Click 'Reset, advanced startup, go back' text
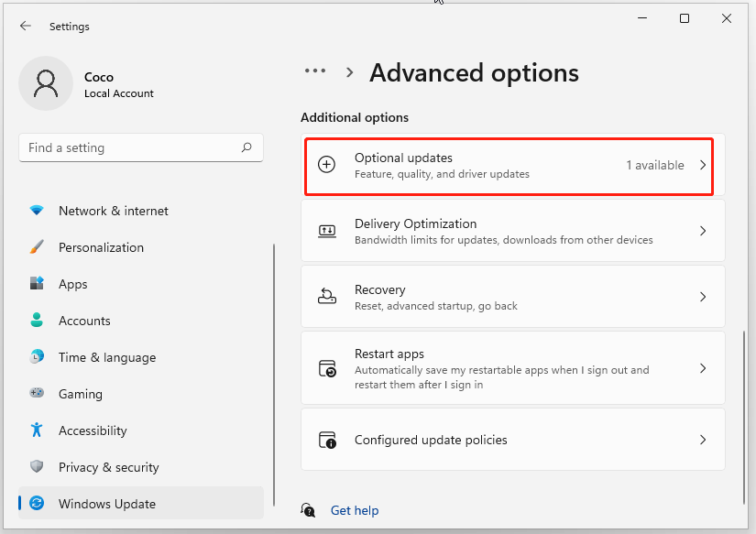This screenshot has width=756, height=534. point(436,306)
